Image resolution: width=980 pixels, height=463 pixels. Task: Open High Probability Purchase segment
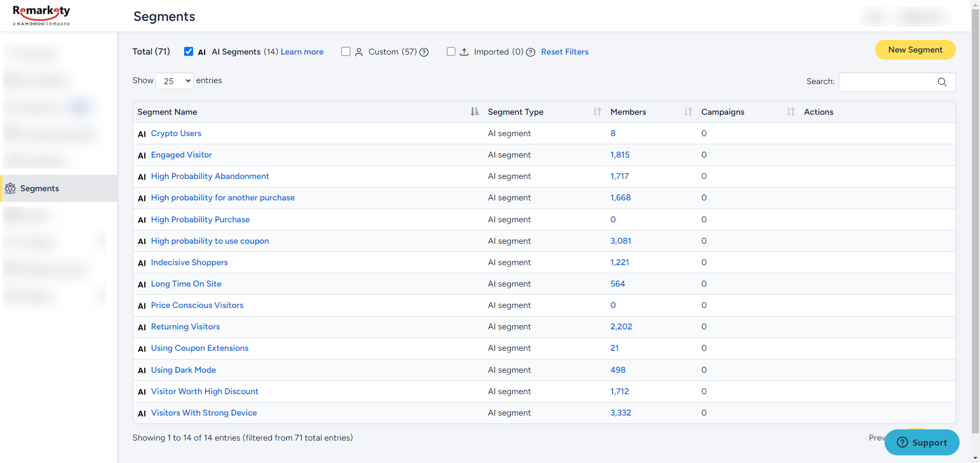[x=200, y=219]
